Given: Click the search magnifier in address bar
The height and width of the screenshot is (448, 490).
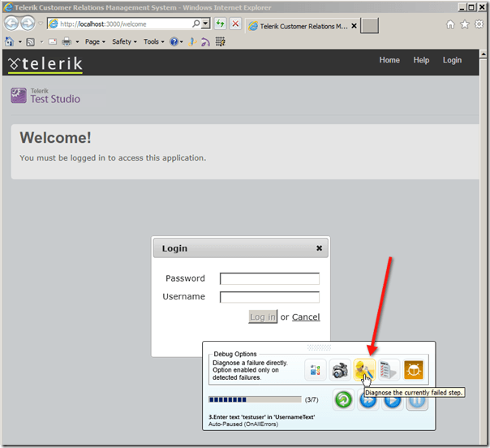Looking at the screenshot, I should [196, 24].
